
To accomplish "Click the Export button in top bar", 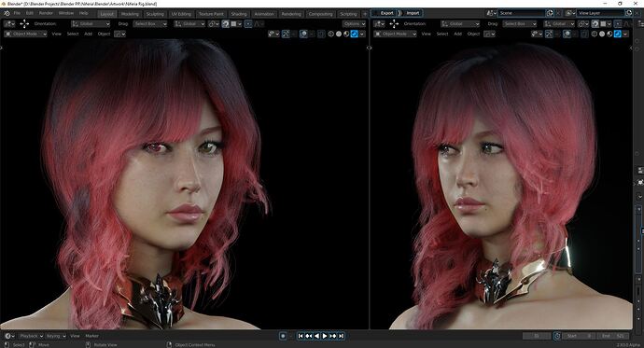I will pyautogui.click(x=385, y=13).
